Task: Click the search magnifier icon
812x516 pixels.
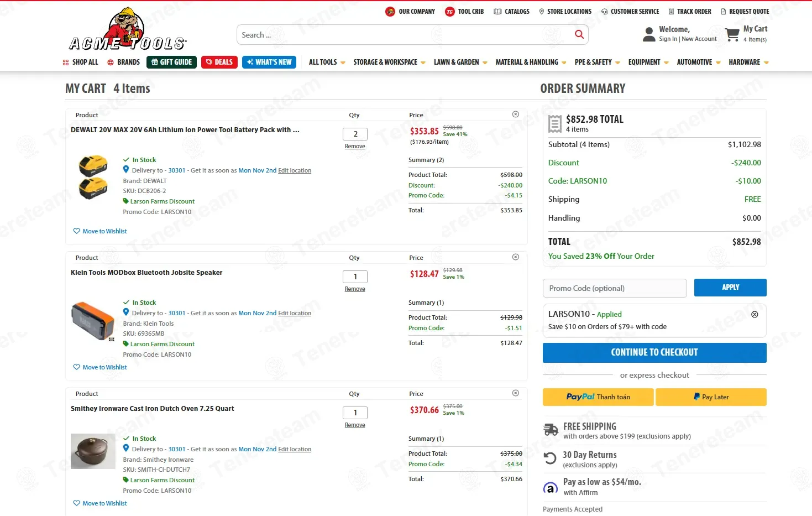Action: [x=579, y=35]
